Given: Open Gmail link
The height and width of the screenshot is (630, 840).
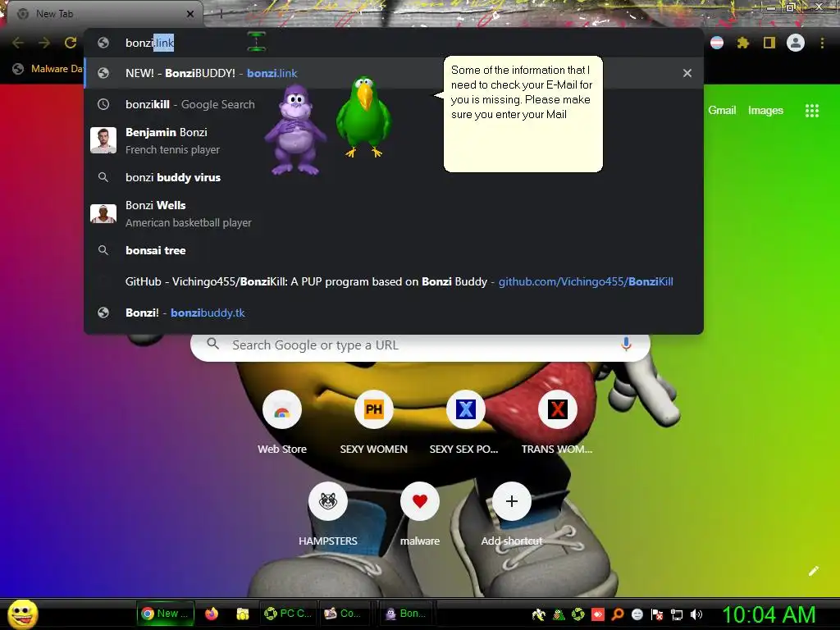Looking at the screenshot, I should pos(722,111).
